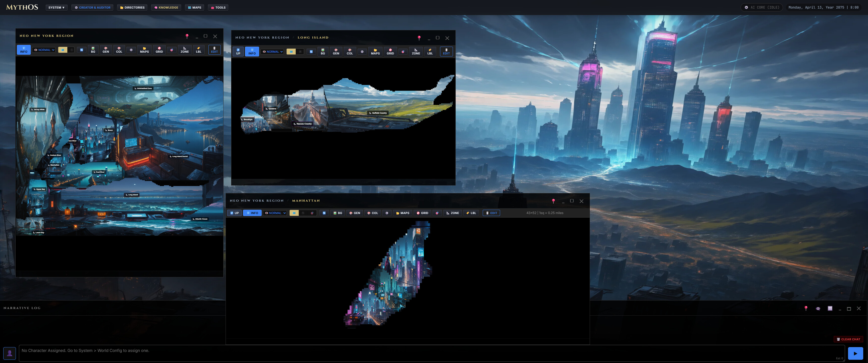
Task: Click ZONE tool in Long Island window
Action: click(x=416, y=51)
